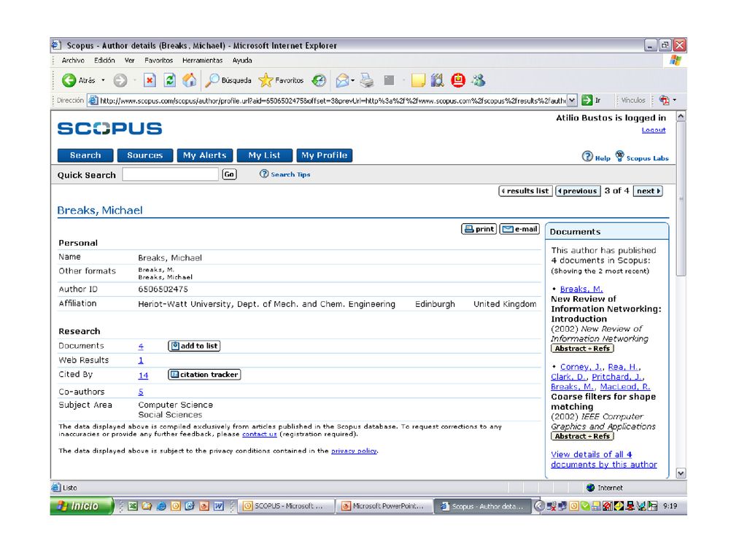Screen dimensions: 747x560
Task: Open the Archivo menu
Action: pos(73,61)
